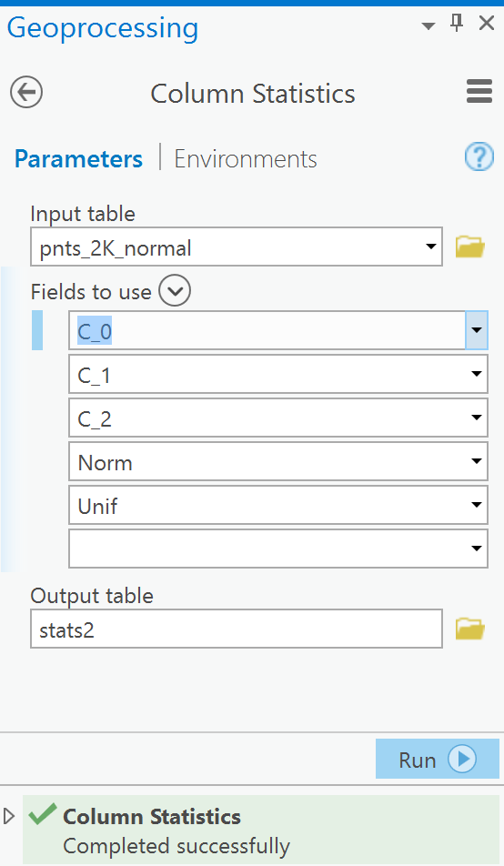
Task: Close the Geoprocessing pane
Action: (x=487, y=24)
